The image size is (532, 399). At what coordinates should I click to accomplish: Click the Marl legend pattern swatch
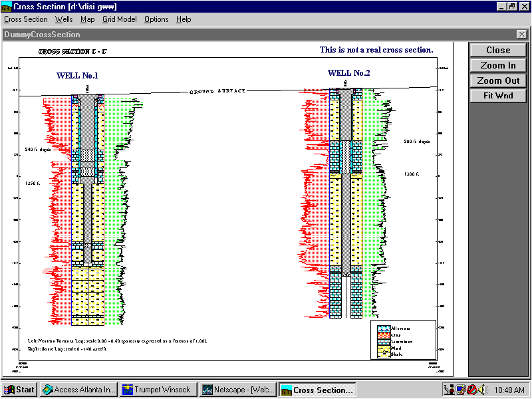click(384, 348)
